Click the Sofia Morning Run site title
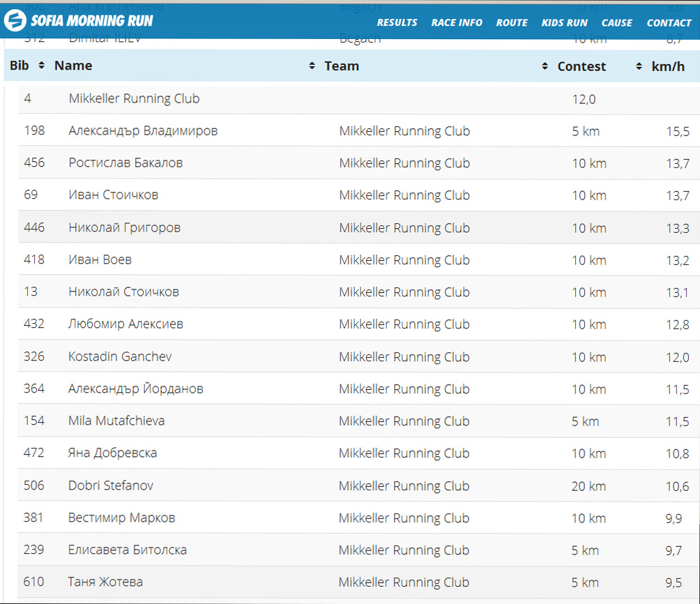 [92, 21]
